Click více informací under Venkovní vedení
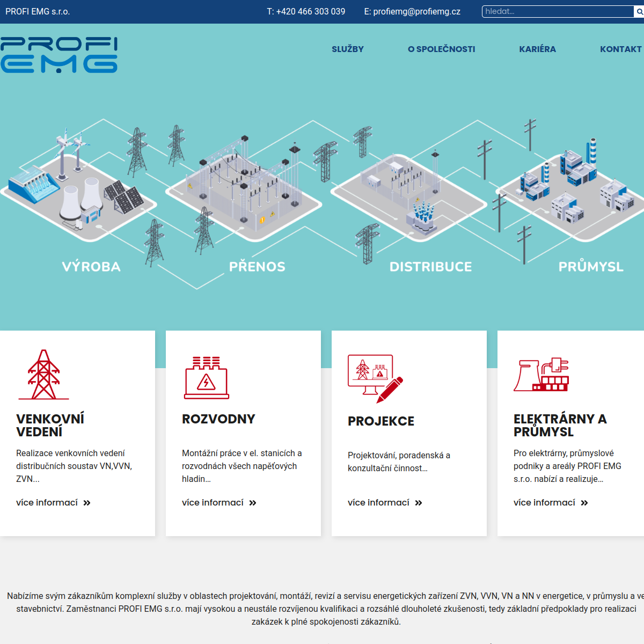The image size is (644, 644). 47,503
